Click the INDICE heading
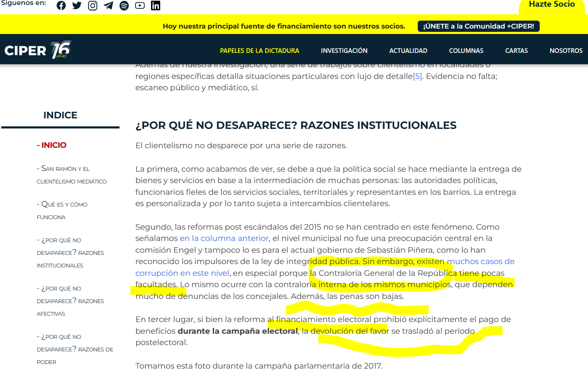The image size is (588, 377). [60, 115]
